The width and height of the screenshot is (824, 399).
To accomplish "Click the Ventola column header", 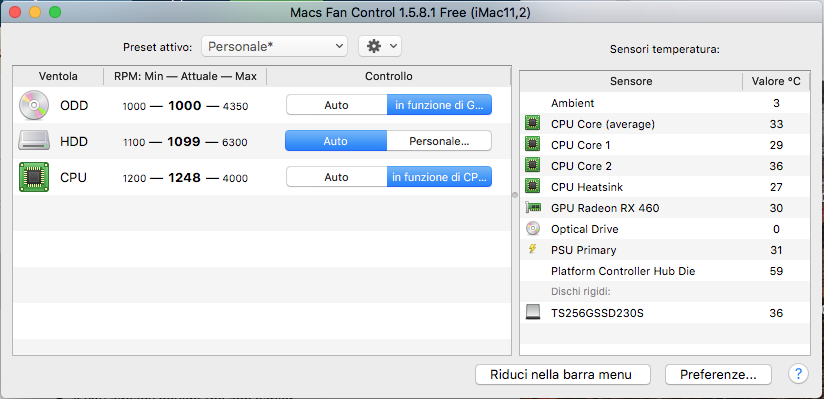I will (58, 76).
